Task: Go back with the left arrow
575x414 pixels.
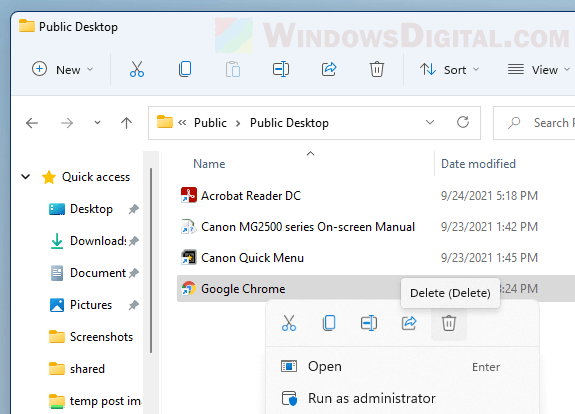Action: tap(32, 123)
